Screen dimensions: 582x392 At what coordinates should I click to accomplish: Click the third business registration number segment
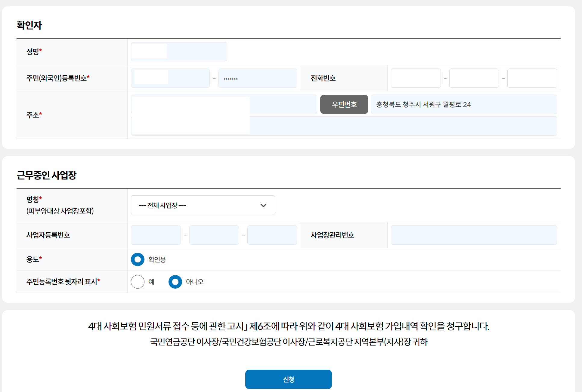272,235
